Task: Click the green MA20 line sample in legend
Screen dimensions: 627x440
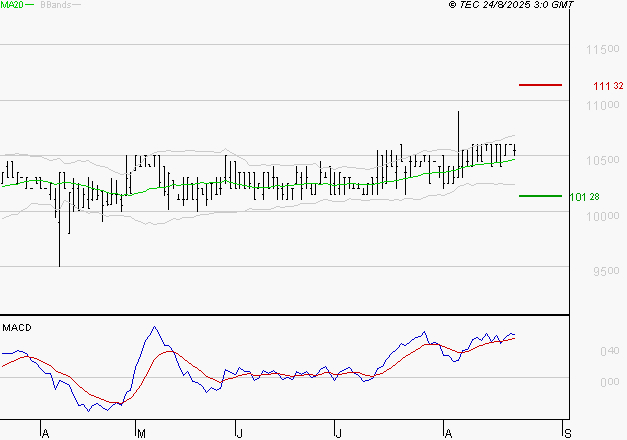Action: [x=30, y=5]
